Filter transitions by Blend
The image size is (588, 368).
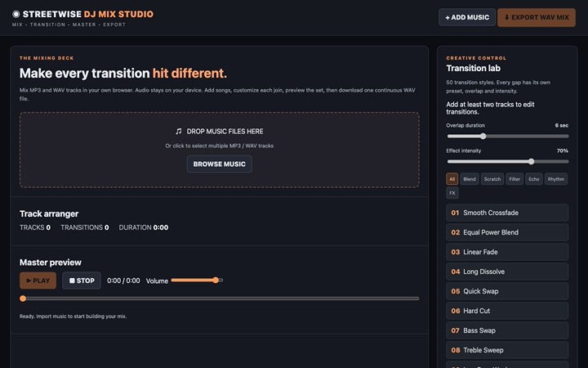469,179
